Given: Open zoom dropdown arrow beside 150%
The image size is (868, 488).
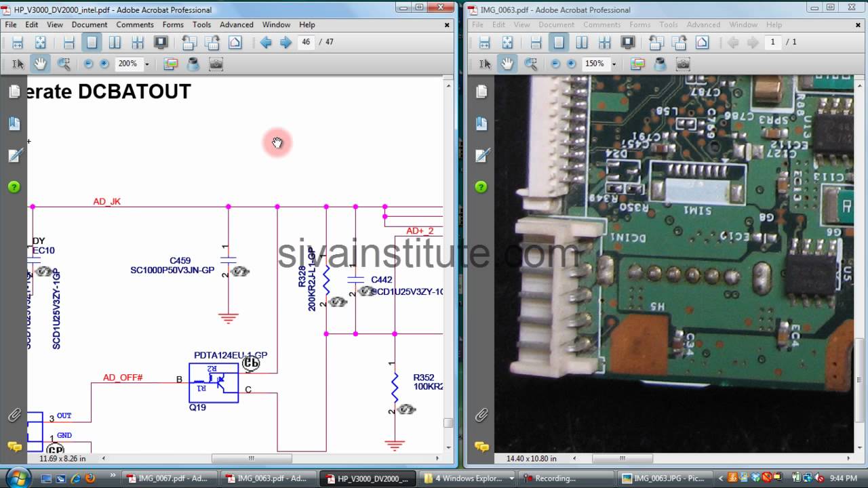Looking at the screenshot, I should (x=614, y=64).
